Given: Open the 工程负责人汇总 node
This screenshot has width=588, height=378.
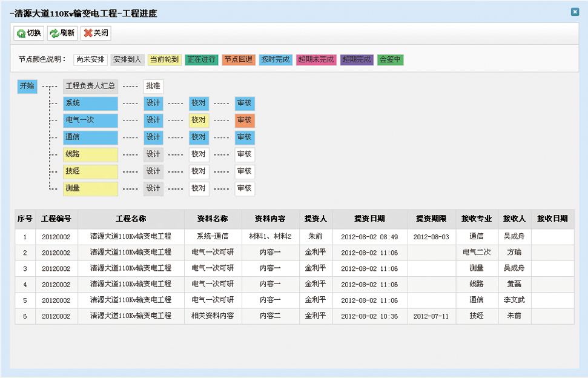Looking at the screenshot, I should click(x=90, y=87).
